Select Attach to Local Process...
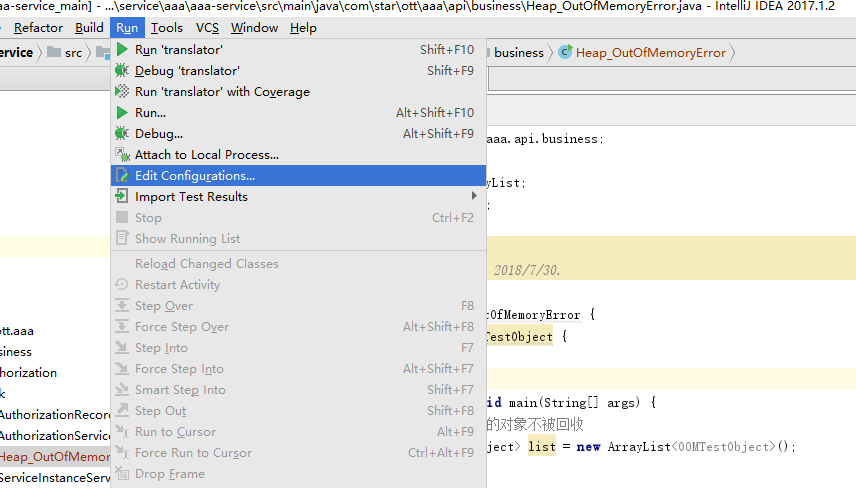Image resolution: width=856 pixels, height=488 pixels. point(298,154)
